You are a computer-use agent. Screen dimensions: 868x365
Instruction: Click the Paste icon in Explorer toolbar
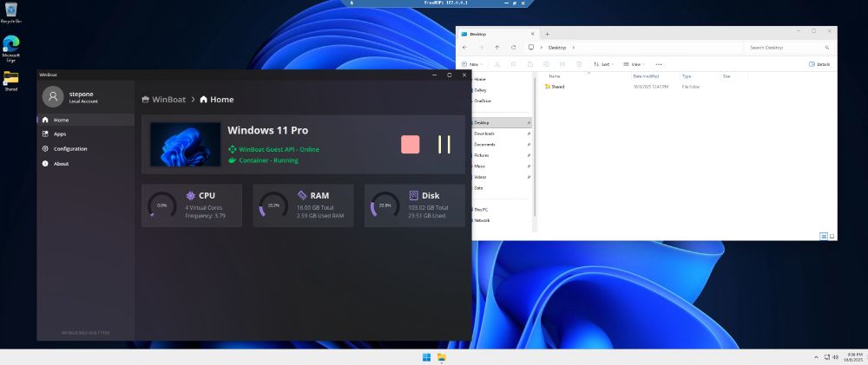tap(530, 64)
